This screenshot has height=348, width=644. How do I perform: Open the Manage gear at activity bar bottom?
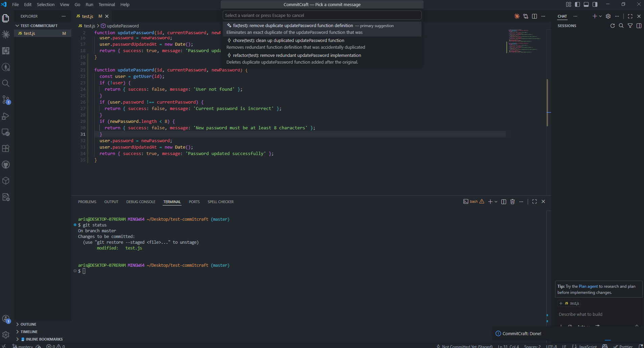(x=6, y=335)
